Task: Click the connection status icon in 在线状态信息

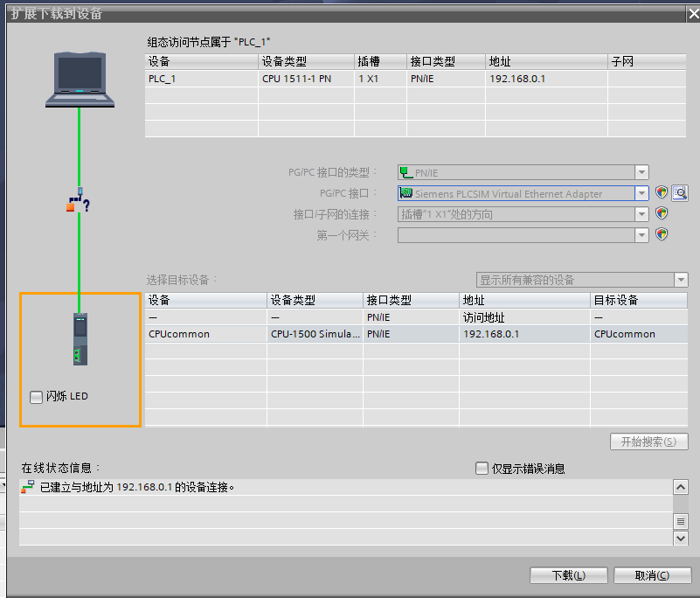Action: [27, 487]
